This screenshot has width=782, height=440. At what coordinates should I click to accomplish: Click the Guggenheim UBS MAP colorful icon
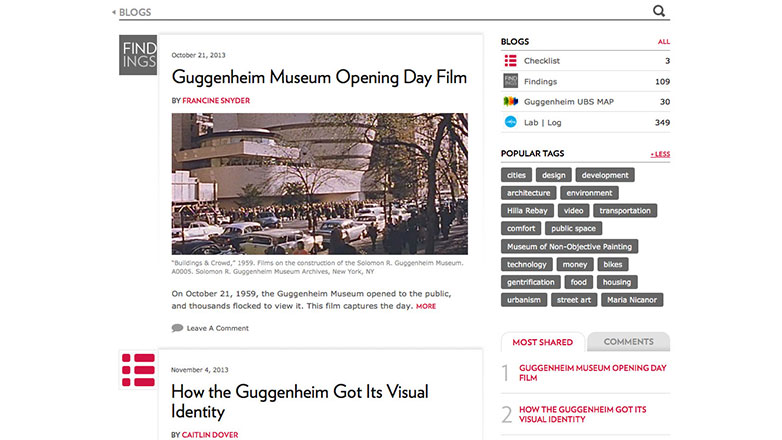[510, 102]
